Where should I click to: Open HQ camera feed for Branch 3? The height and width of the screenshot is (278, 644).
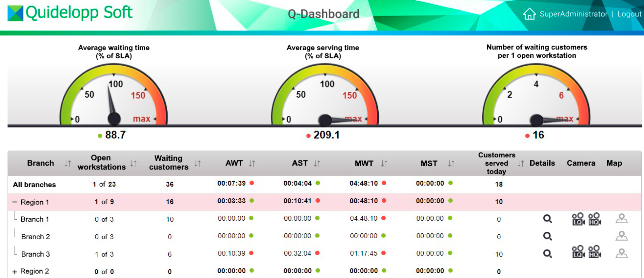tap(594, 251)
